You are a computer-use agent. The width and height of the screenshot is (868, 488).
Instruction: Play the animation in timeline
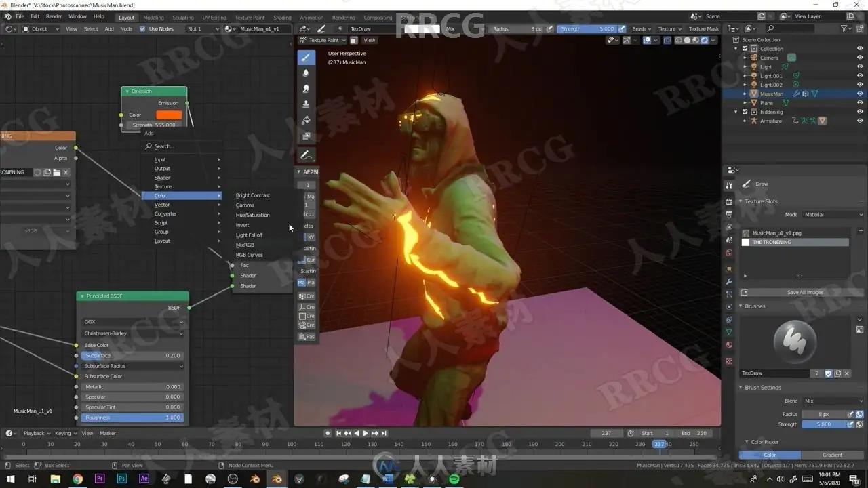coord(366,433)
